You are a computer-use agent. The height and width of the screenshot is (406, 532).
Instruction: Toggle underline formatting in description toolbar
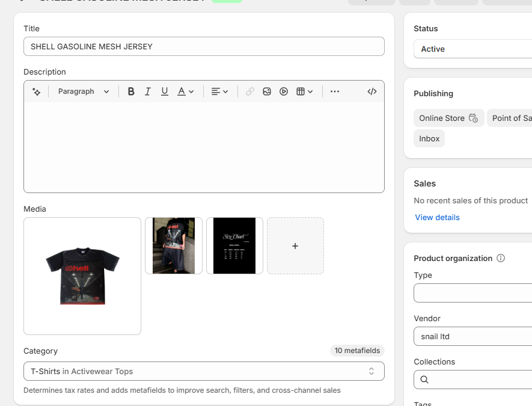(x=165, y=91)
